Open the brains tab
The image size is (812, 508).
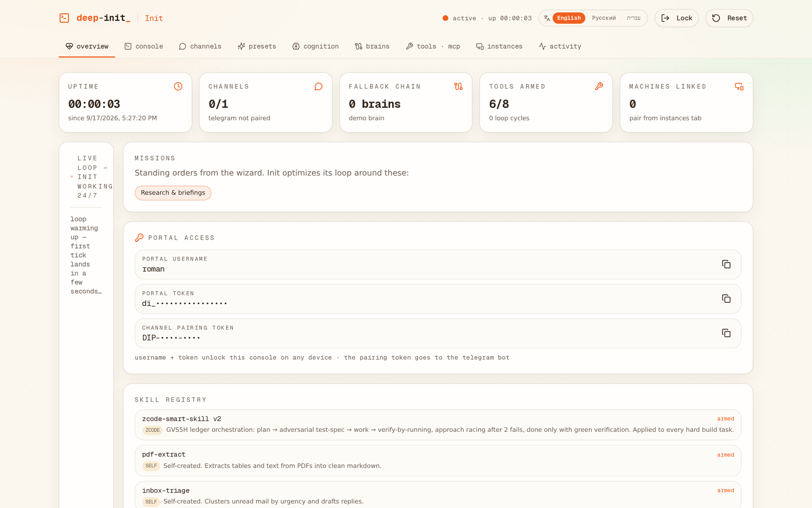click(x=372, y=46)
